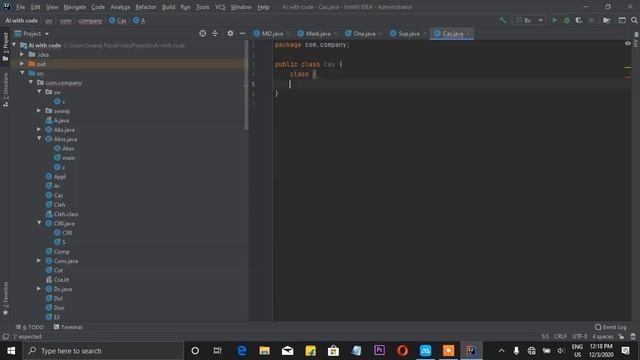This screenshot has height=360, width=640.
Task: Click the Windows search box
Action: 103,351
